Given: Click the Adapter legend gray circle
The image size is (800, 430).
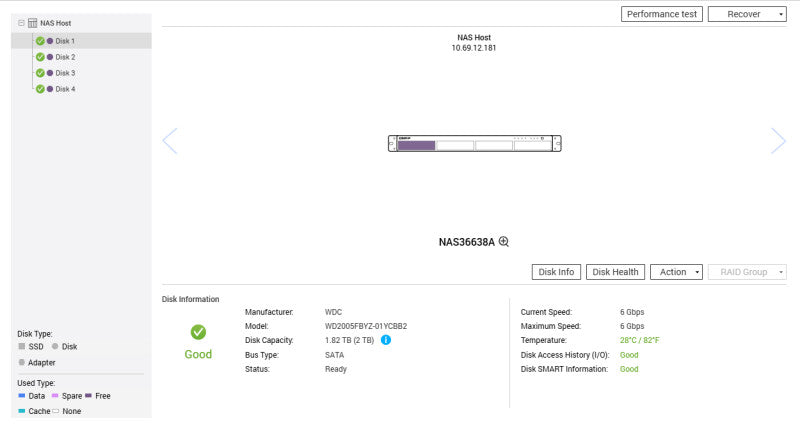Looking at the screenshot, I should point(21,362).
